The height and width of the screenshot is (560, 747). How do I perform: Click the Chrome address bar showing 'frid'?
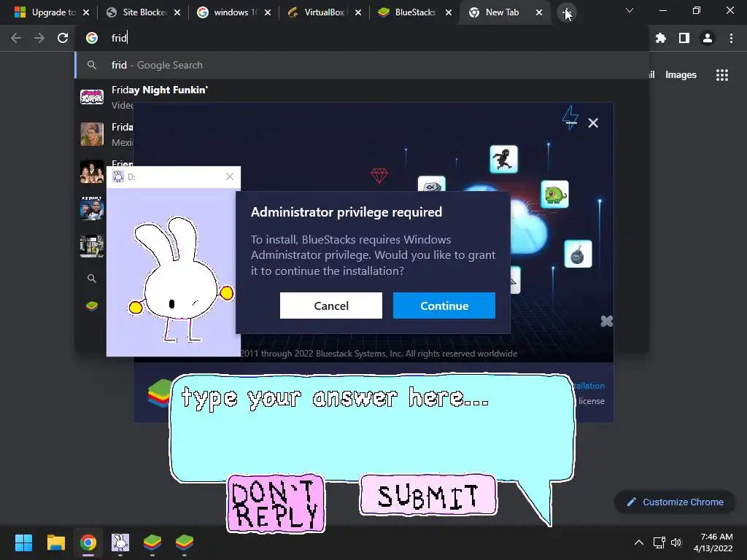362,38
